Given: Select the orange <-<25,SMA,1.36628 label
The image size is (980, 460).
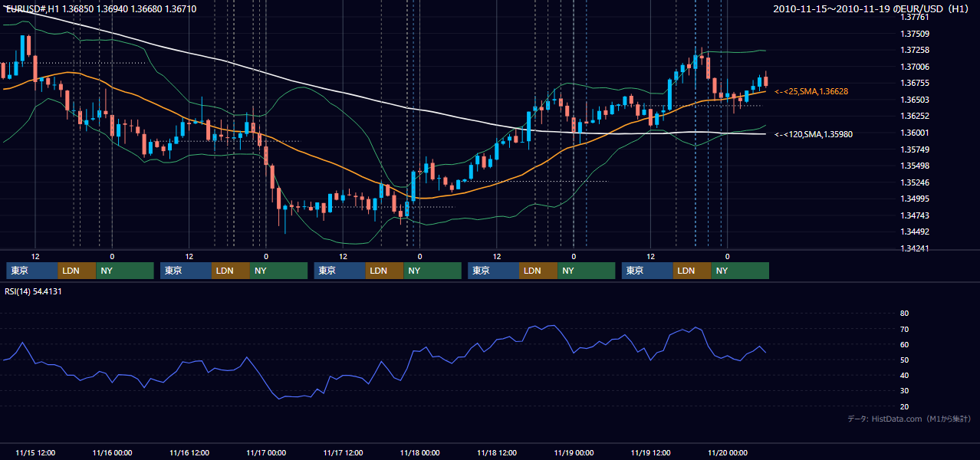Looking at the screenshot, I should click(811, 91).
